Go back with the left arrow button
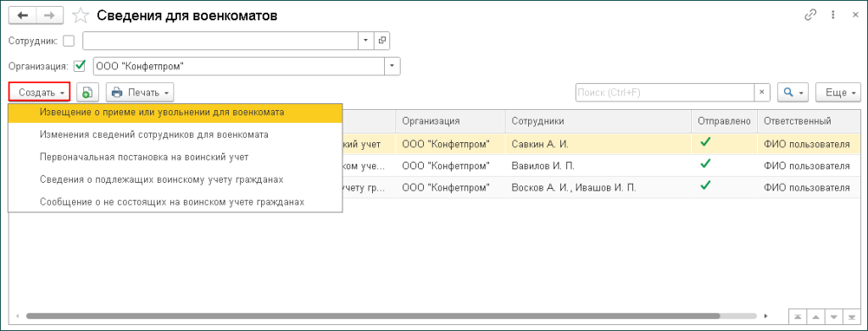This screenshot has height=331, width=868. (23, 15)
